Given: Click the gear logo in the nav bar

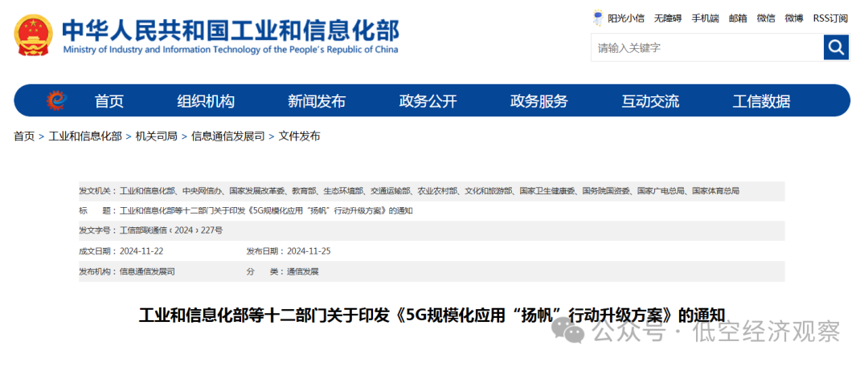Looking at the screenshot, I should coord(56,100).
